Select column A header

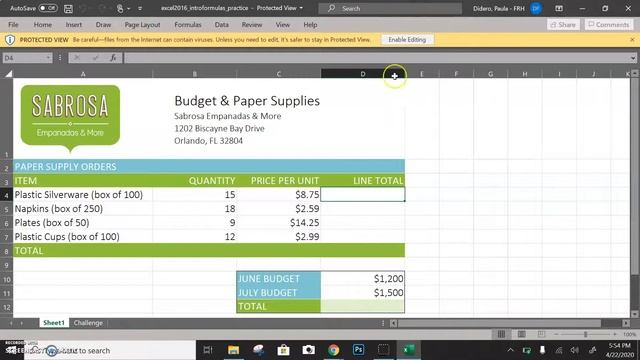tap(83, 74)
